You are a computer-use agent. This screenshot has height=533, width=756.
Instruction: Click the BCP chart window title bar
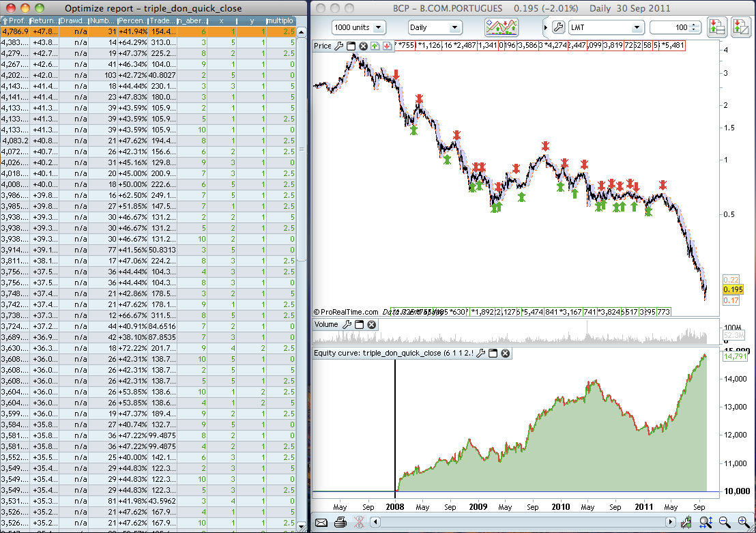point(534,8)
